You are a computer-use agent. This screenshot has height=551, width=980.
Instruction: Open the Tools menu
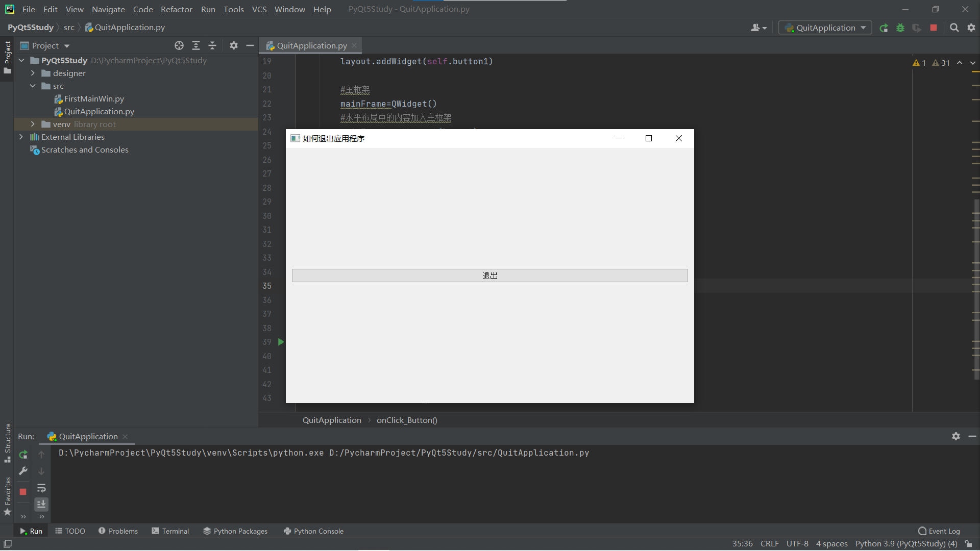point(233,9)
